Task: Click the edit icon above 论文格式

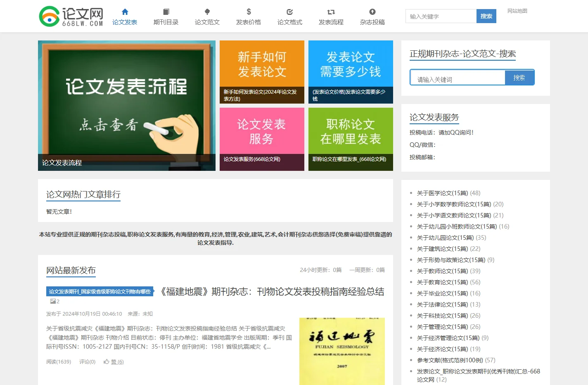Action: (290, 12)
